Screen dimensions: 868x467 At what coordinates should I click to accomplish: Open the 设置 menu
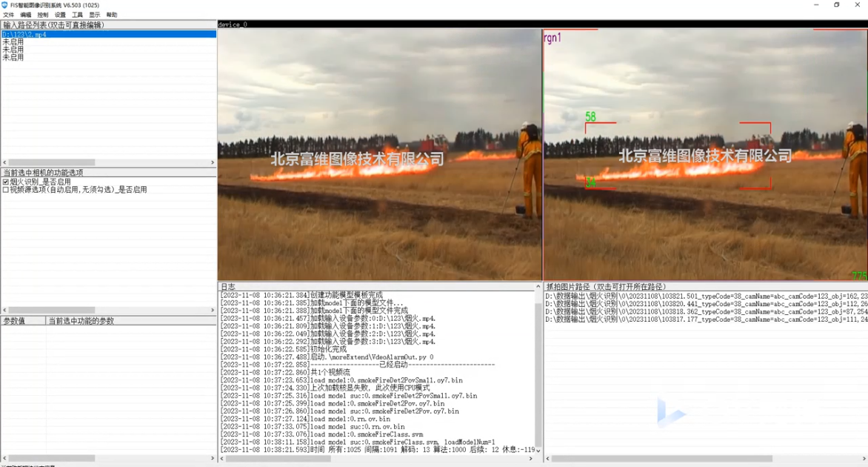pos(60,15)
